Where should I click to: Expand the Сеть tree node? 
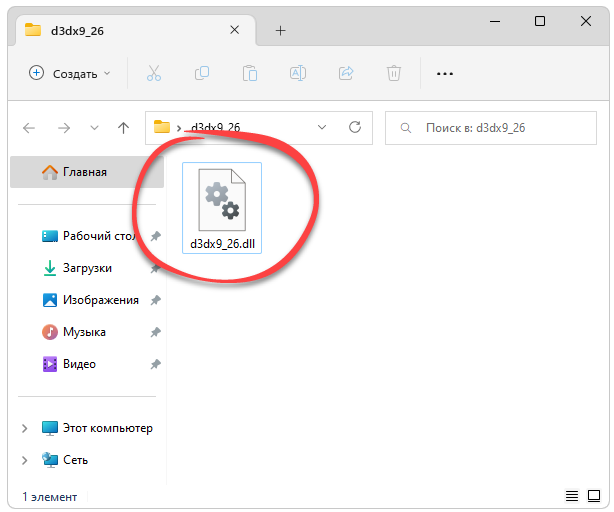tap(25, 460)
